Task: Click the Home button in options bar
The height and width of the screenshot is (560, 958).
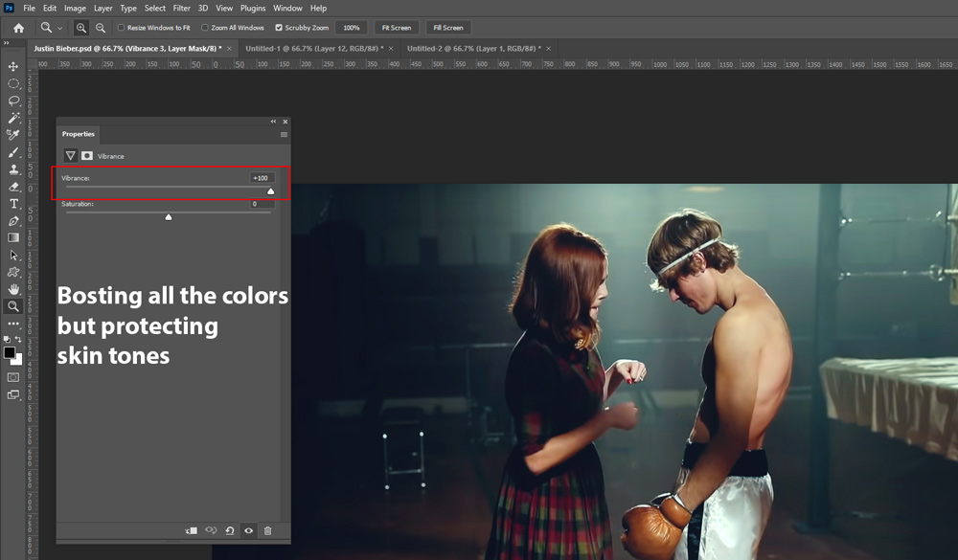Action: (19, 28)
